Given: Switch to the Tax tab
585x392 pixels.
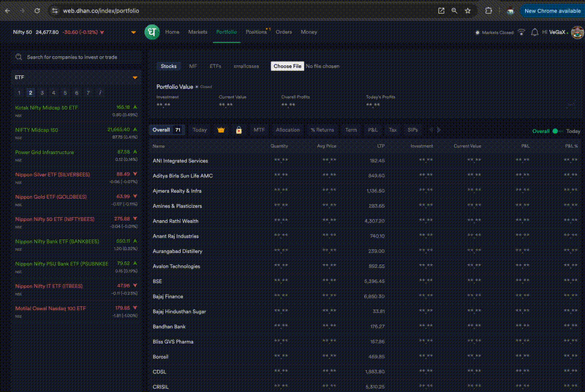Looking at the screenshot, I should pos(393,130).
